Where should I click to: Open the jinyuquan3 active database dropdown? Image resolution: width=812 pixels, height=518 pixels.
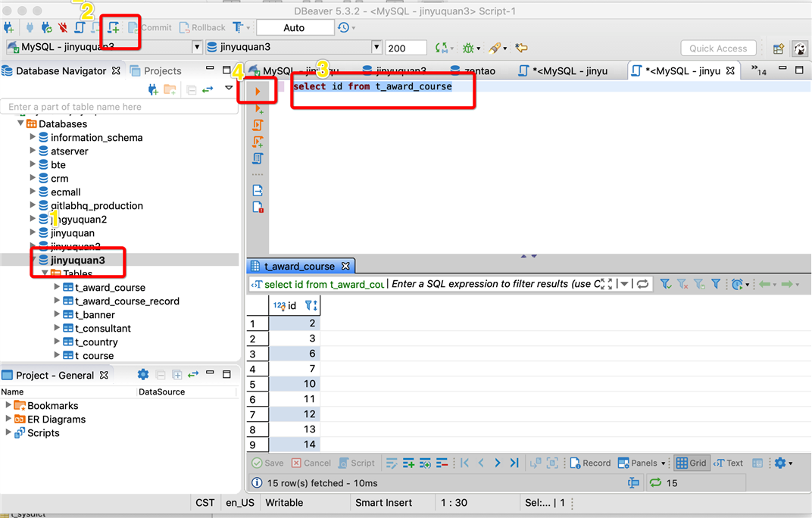click(377, 47)
